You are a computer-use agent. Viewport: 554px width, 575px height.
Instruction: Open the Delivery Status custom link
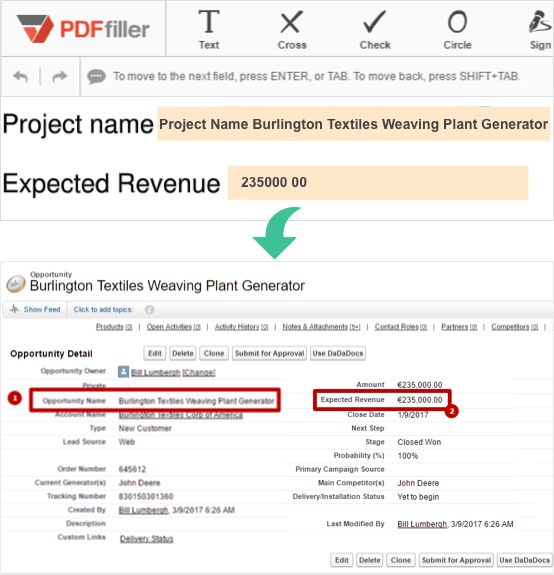[147, 539]
